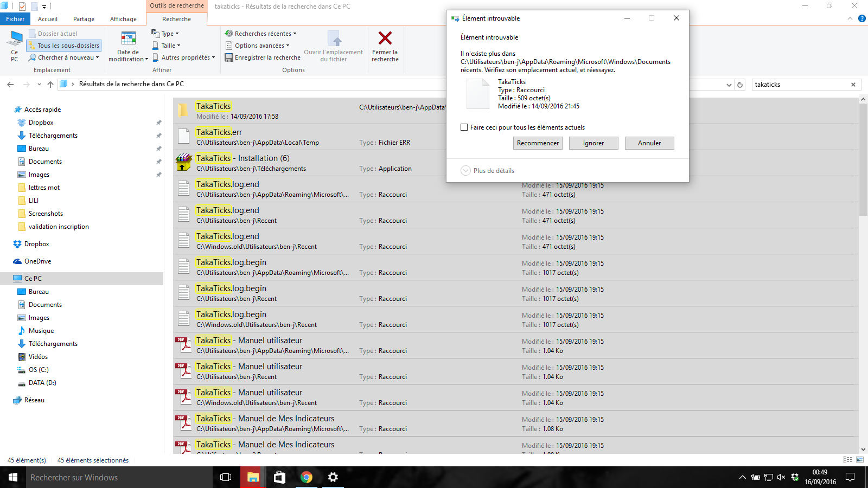Screen dimensions: 868x488
Task: Open the Type filter dropdown
Action: (165, 34)
